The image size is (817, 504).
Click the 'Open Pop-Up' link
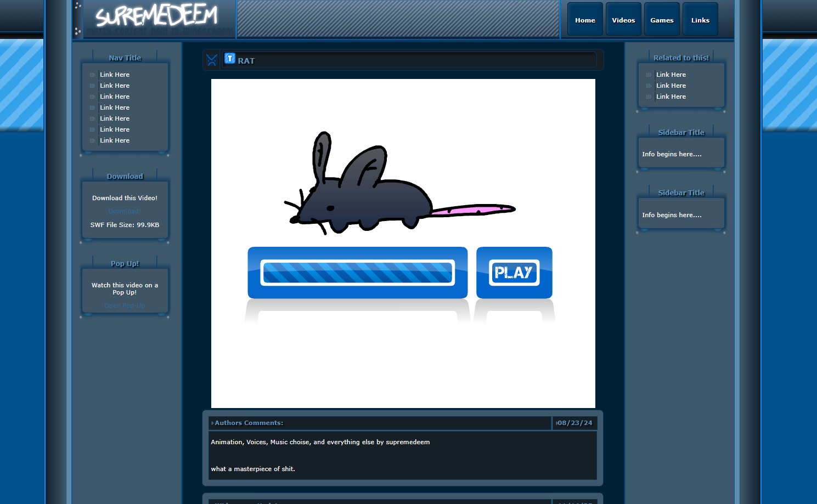125,306
